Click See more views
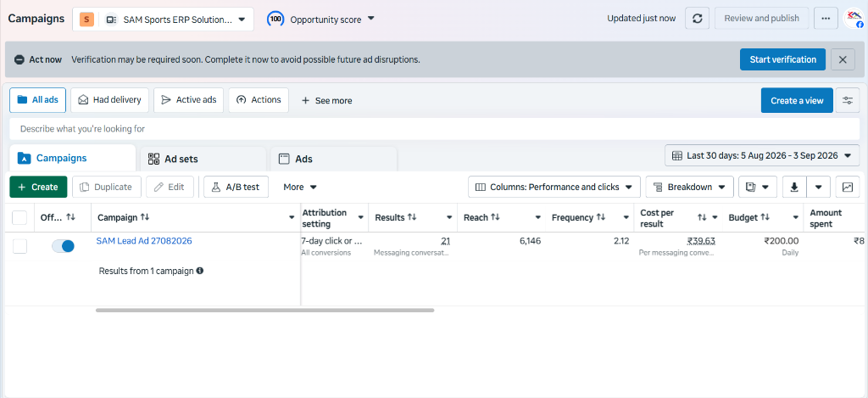The image size is (868, 398). 326,101
